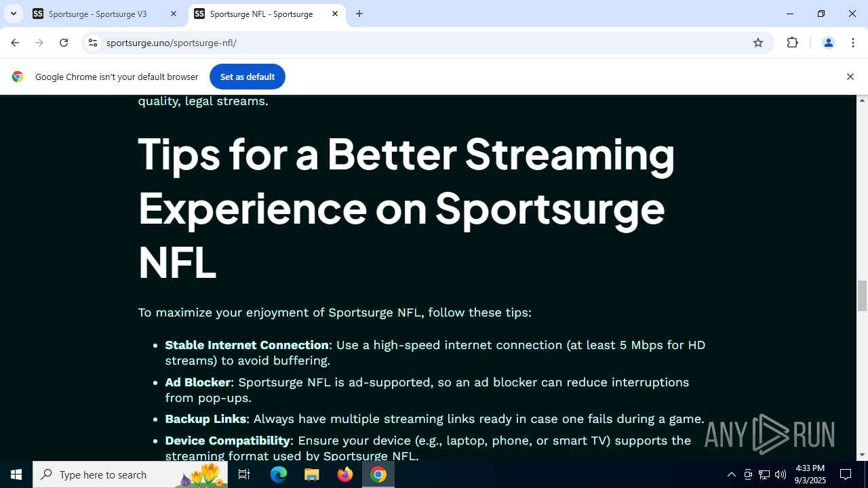The width and height of the screenshot is (868, 488).
Task: Open the tab search dropdown arrow
Action: pos(13,14)
